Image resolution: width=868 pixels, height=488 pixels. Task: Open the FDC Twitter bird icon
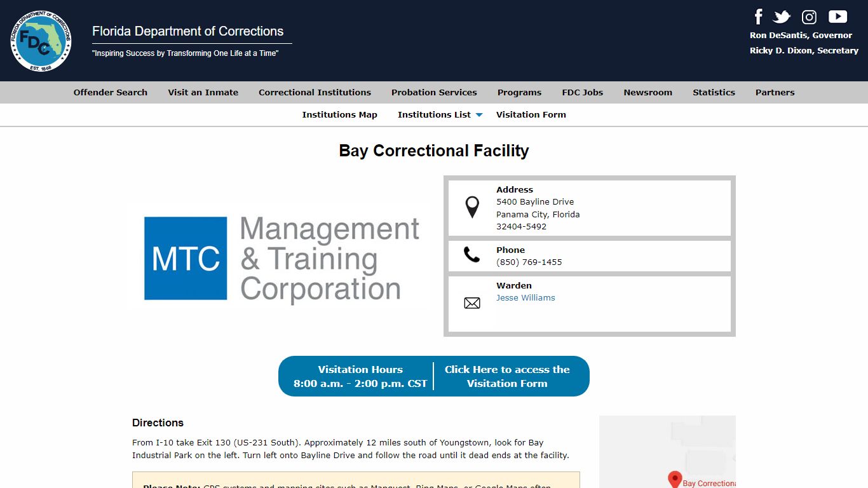point(782,17)
